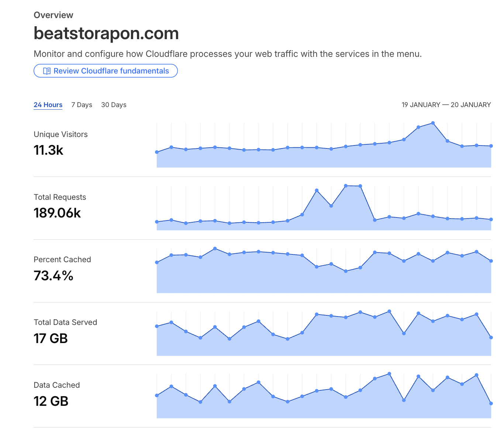Switch to the 24 Hours tab
The width and height of the screenshot is (504, 435).
[48, 105]
